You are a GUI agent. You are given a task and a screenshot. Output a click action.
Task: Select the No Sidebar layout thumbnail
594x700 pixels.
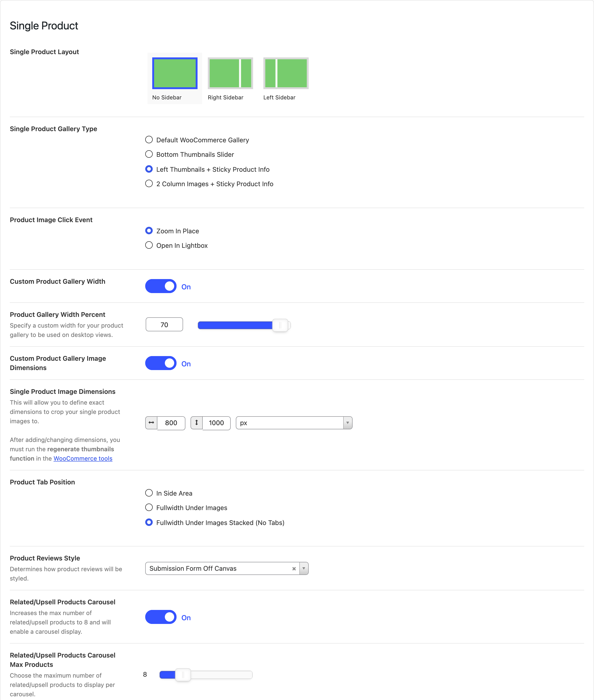coord(175,73)
